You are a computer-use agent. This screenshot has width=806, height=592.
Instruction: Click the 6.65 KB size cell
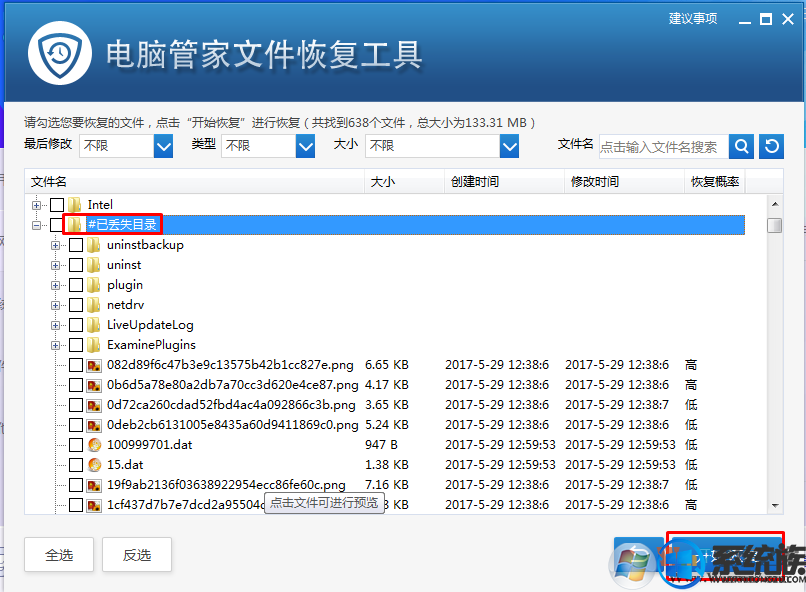[387, 365]
